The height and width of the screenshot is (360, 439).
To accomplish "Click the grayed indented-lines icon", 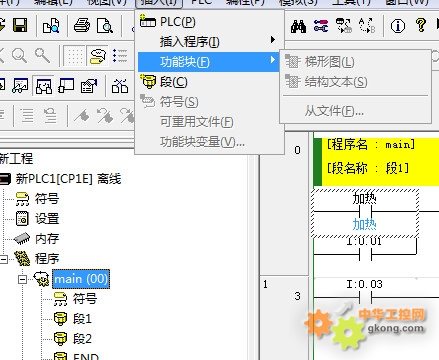I will (27, 116).
